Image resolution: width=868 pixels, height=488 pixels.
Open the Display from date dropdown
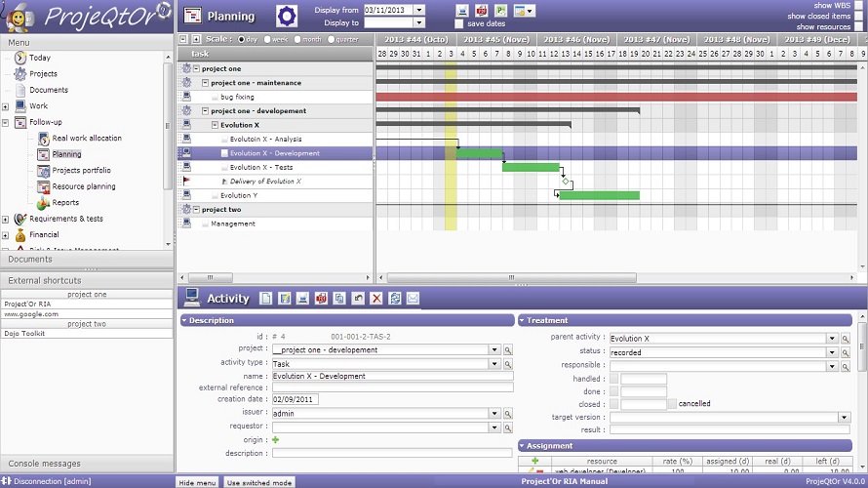(x=419, y=10)
